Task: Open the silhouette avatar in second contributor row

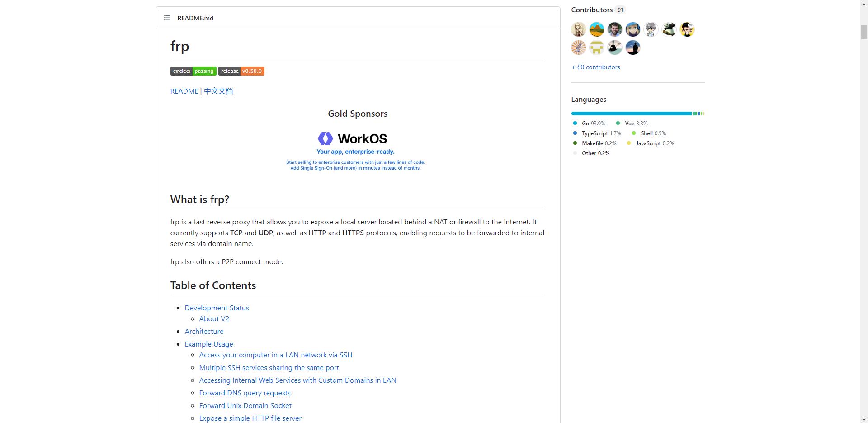Action: [633, 48]
